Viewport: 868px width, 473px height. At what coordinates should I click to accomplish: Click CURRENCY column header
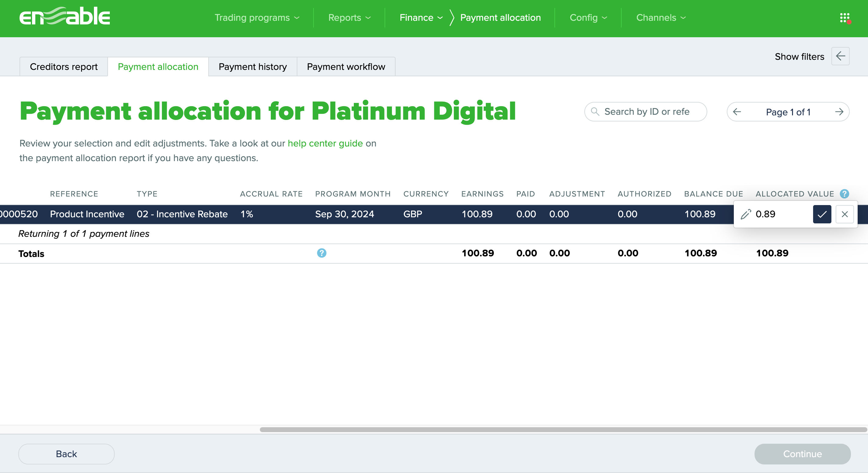coord(426,194)
